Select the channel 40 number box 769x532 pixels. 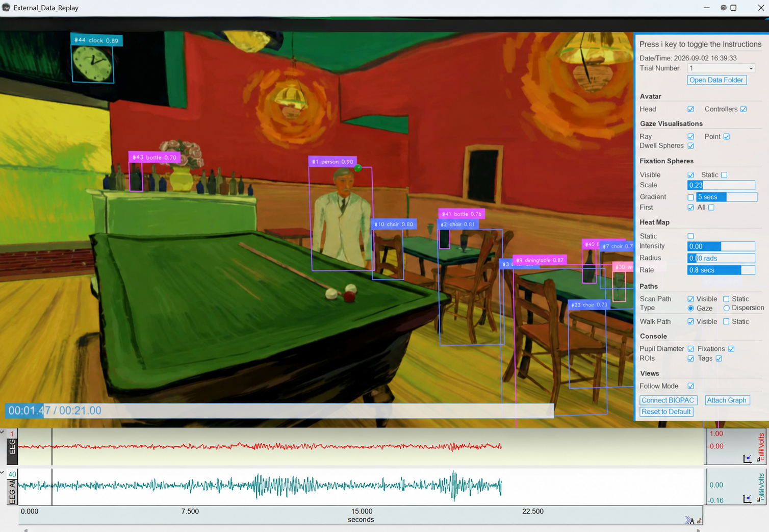coord(12,474)
